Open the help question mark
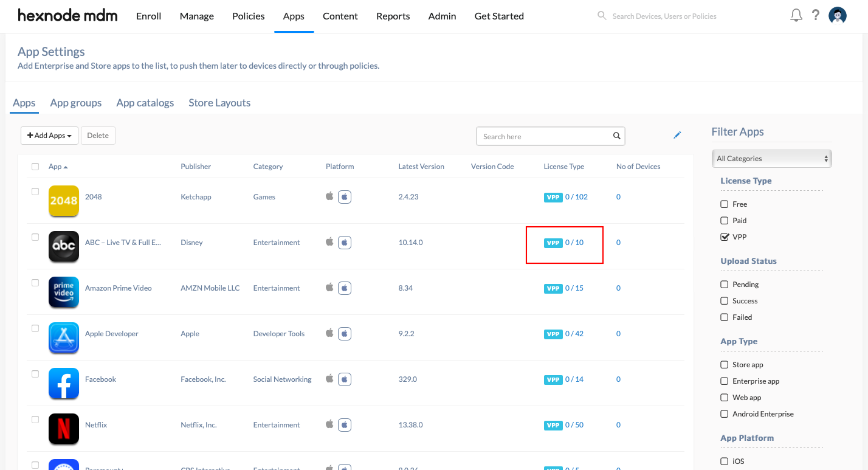 pos(816,16)
